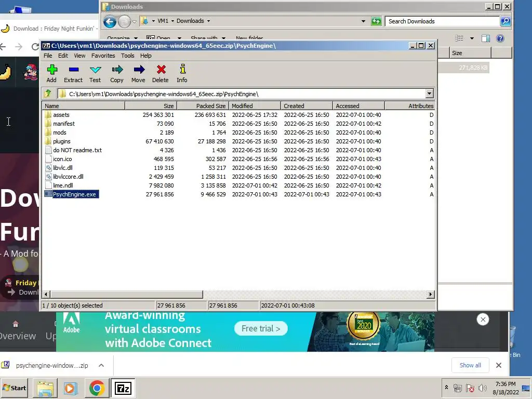Open the view options dropdown arrow in Explorer
Viewport: 532px width, 399px height.
click(x=472, y=38)
